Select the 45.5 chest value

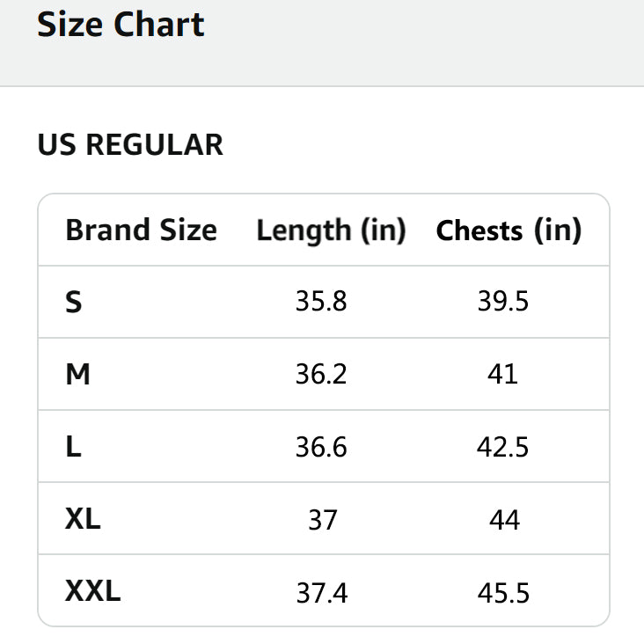503,592
